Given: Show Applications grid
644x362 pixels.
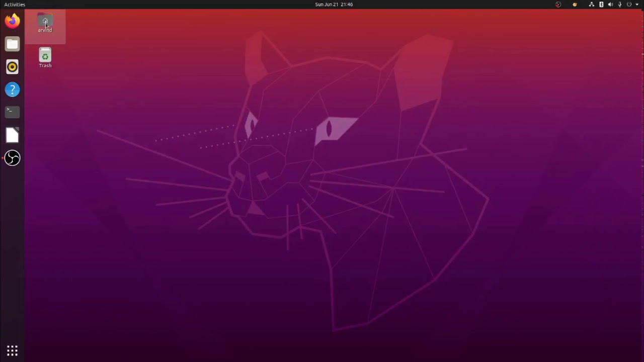Looking at the screenshot, I should (x=12, y=350).
